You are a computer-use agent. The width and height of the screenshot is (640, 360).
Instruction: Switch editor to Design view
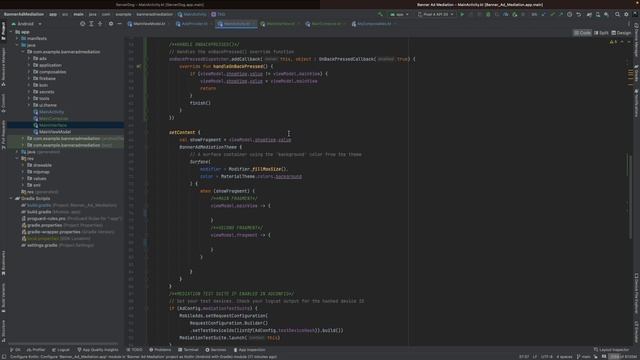coord(621,33)
